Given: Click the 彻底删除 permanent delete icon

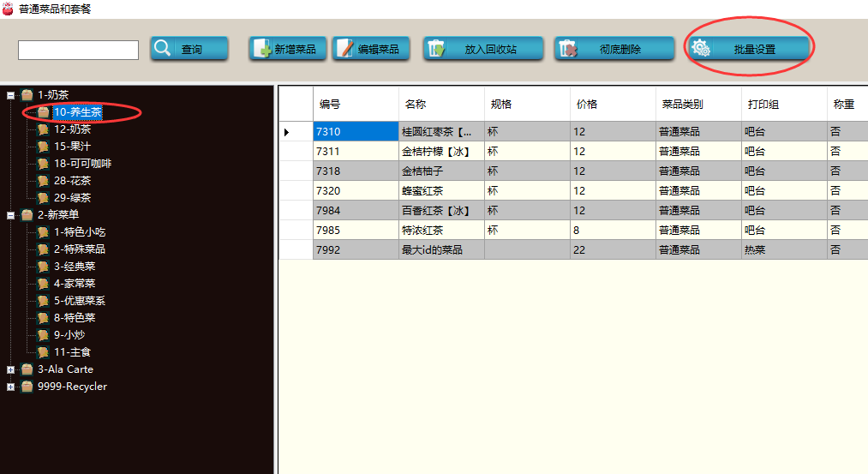Looking at the screenshot, I should 567,49.
